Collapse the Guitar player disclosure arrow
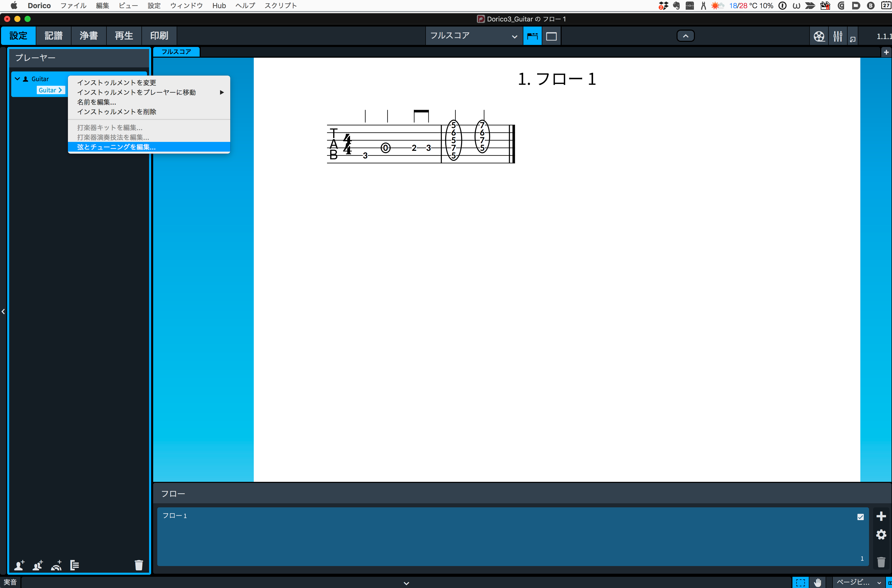This screenshot has width=892, height=588. tap(17, 79)
